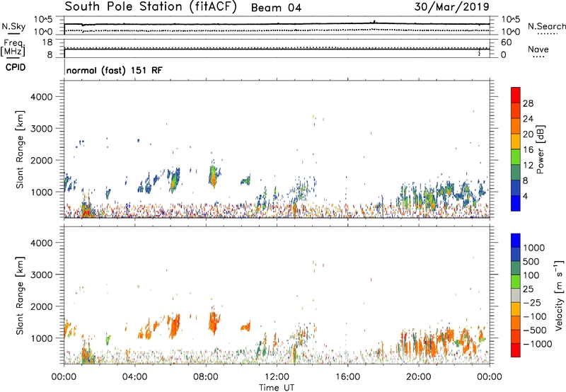Screen dimensions: 566x392
Task: Click the '16' power colorbar tick value
Action: (528, 150)
